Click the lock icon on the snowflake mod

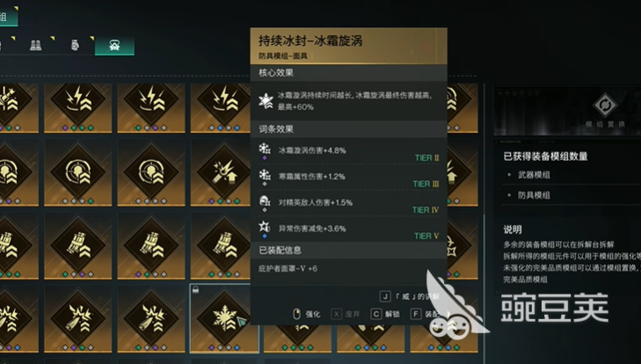tap(195, 290)
